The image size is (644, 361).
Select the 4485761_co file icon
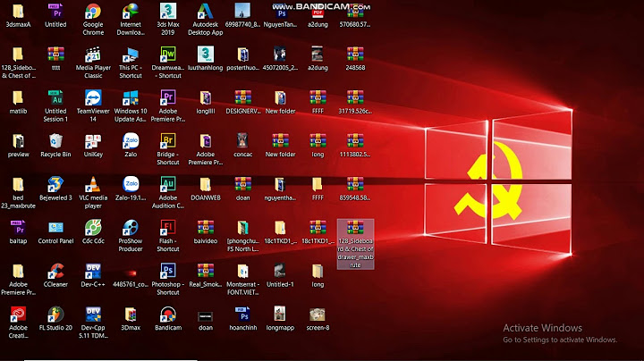(131, 273)
